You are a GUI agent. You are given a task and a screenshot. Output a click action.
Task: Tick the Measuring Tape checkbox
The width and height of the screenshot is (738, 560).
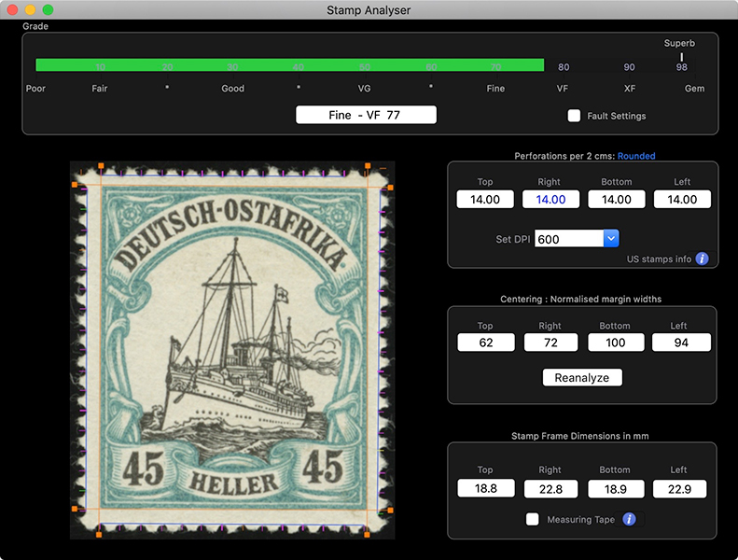[x=533, y=519]
